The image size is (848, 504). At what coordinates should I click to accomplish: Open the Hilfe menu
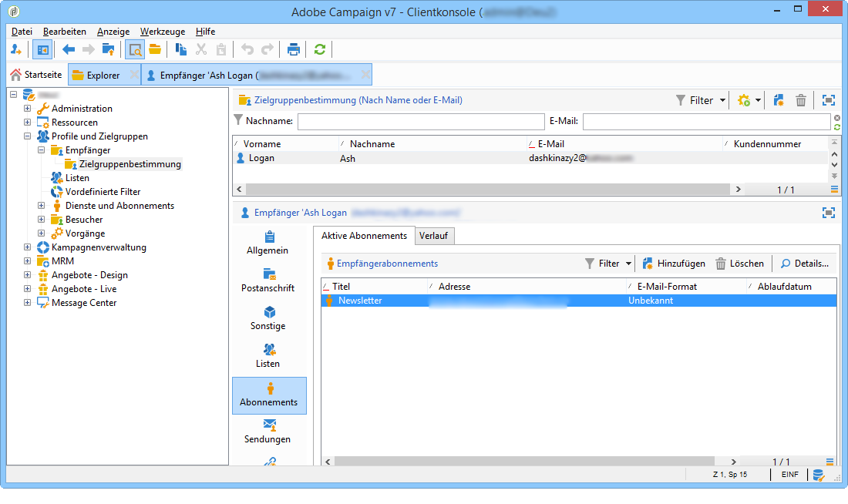[205, 32]
